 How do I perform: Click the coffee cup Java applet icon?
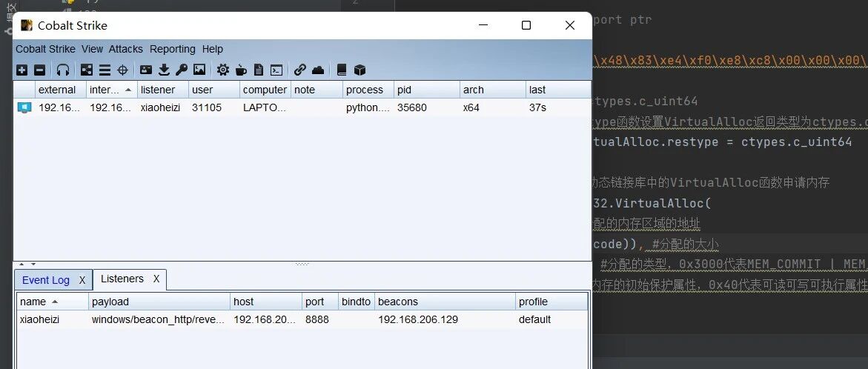pos(241,70)
